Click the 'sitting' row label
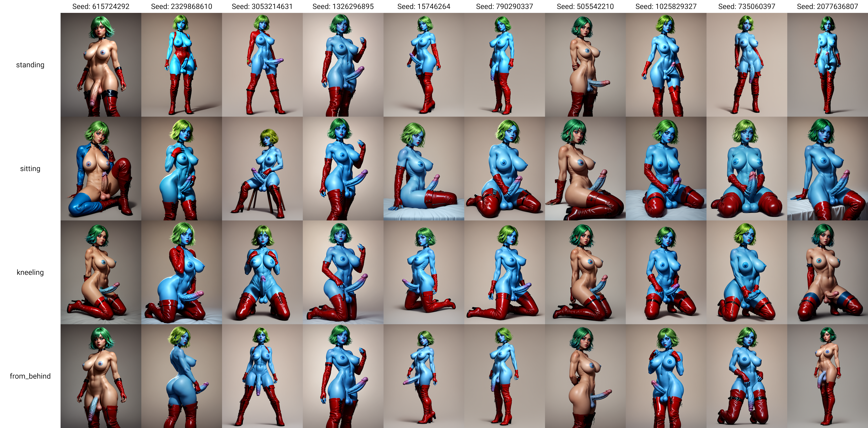The image size is (868, 428). (x=30, y=168)
